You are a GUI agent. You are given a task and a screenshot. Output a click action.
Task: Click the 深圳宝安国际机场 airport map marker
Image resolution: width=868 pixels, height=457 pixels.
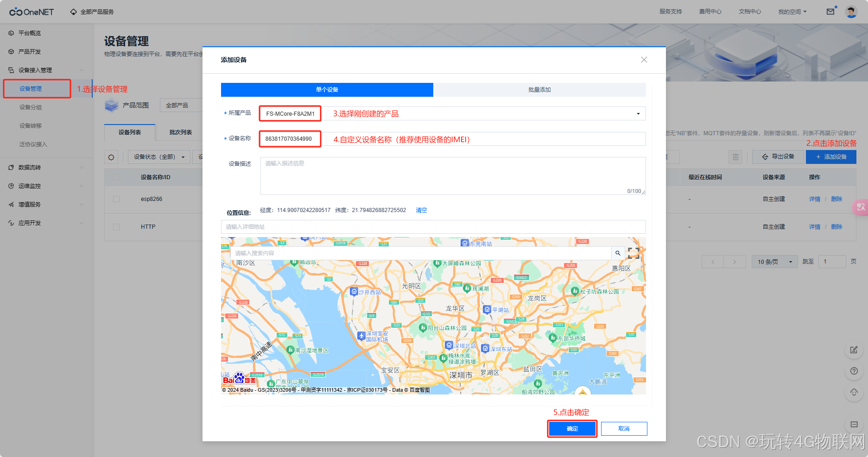pyautogui.click(x=361, y=336)
